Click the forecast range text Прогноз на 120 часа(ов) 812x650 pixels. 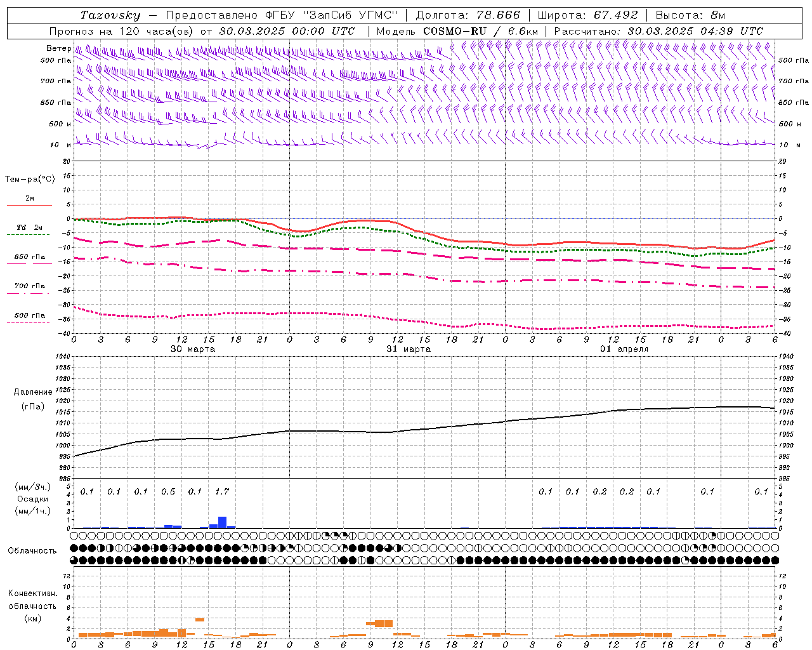122,31
